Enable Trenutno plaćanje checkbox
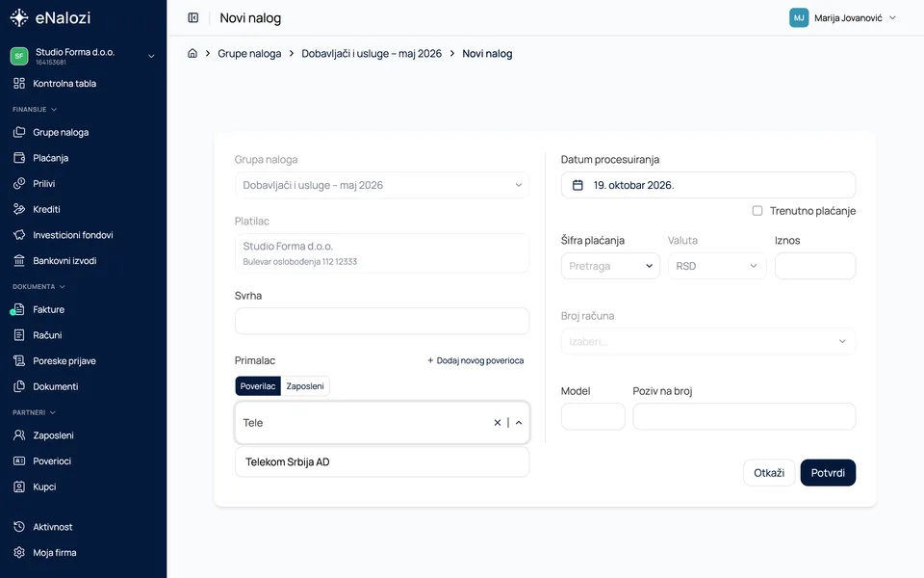Image resolution: width=924 pixels, height=578 pixels. point(757,211)
